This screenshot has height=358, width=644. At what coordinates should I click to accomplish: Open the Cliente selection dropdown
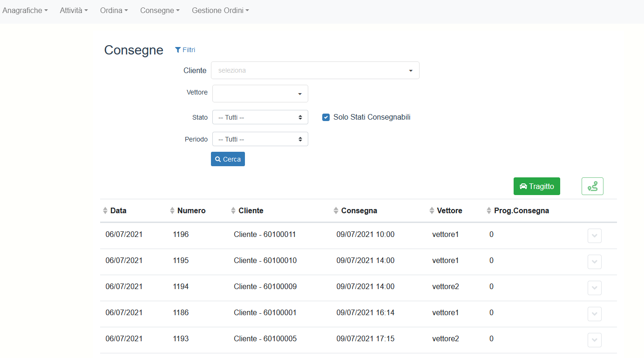315,70
